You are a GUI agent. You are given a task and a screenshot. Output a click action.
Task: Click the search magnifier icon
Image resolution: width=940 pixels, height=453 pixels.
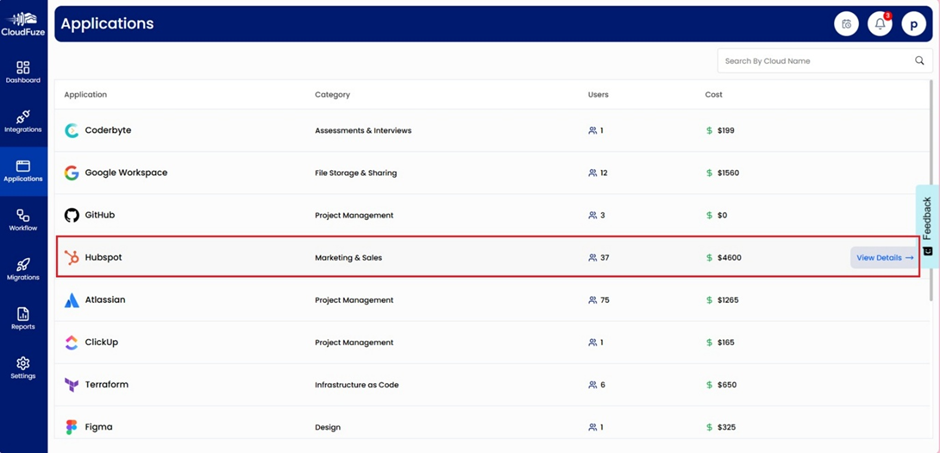(x=920, y=61)
